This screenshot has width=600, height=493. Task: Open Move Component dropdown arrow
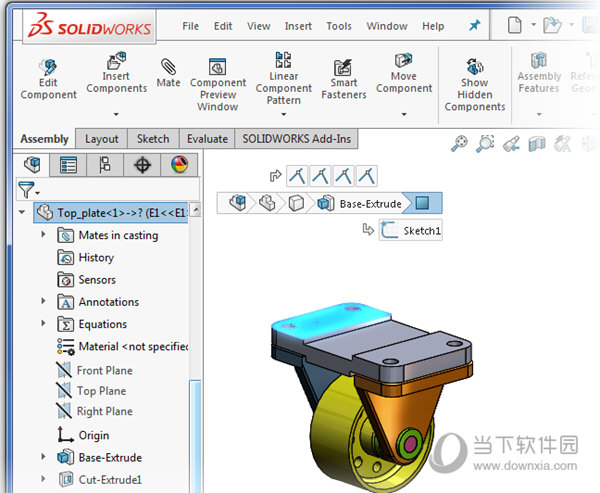[404, 114]
